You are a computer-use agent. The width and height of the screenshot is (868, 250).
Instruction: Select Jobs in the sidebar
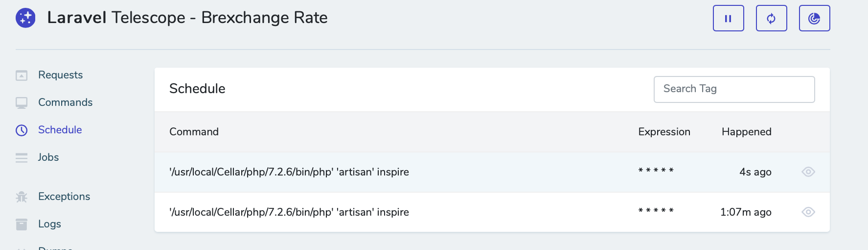click(48, 157)
